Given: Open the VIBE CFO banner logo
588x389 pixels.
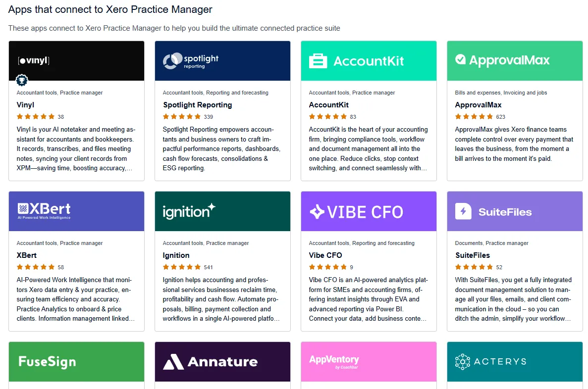Looking at the screenshot, I should pyautogui.click(x=356, y=212).
